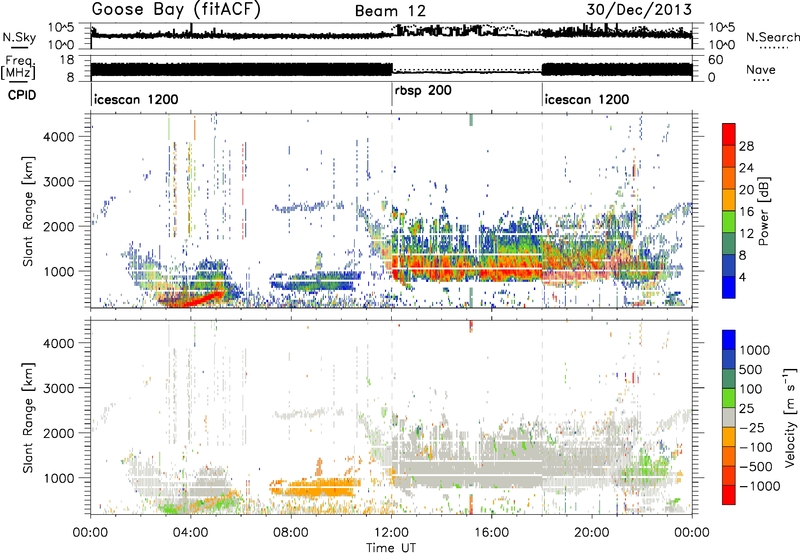Click the N.Search legend label

pos(772,37)
